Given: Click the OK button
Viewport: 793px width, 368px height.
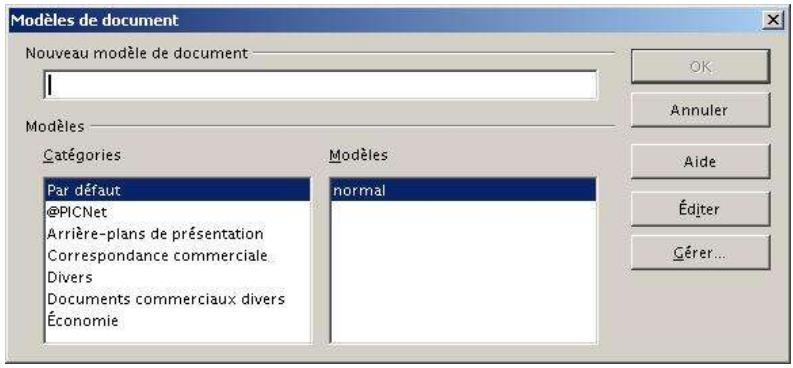Looking at the screenshot, I should click(x=700, y=67).
